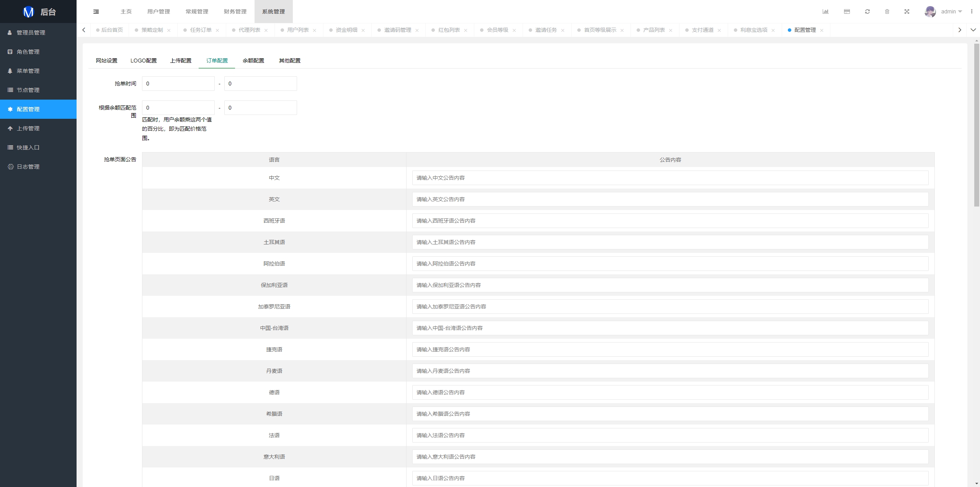Open the statistics chart icon in header
Image resolution: width=980 pixels, height=487 pixels.
[x=825, y=11]
